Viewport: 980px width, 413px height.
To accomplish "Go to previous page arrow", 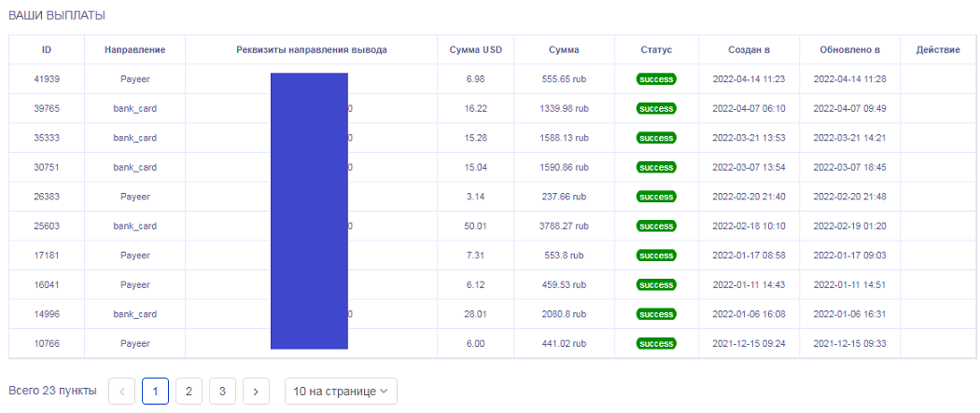I will (x=121, y=392).
